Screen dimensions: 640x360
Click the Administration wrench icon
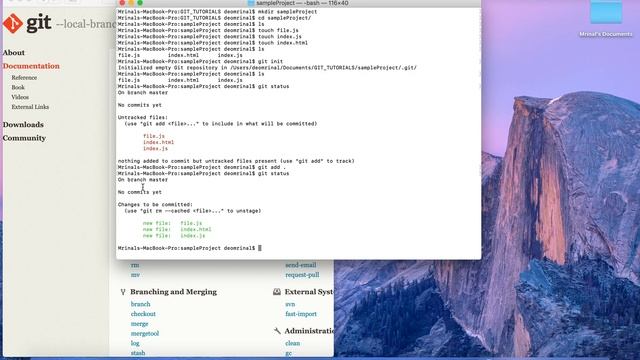pyautogui.click(x=277, y=331)
